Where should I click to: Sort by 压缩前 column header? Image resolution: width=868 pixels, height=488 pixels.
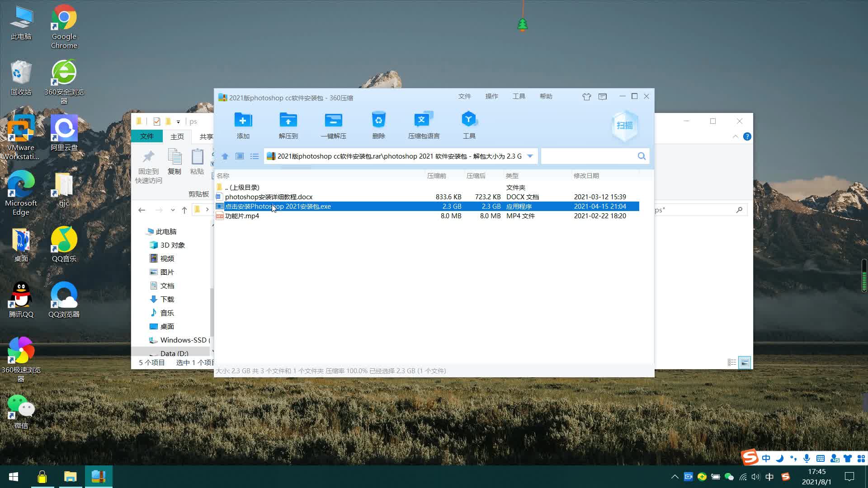(445, 176)
